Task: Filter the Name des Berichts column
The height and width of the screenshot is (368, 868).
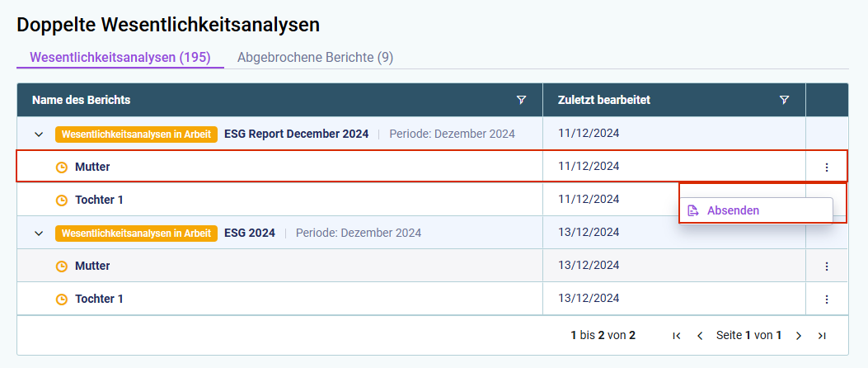Action: tap(521, 100)
